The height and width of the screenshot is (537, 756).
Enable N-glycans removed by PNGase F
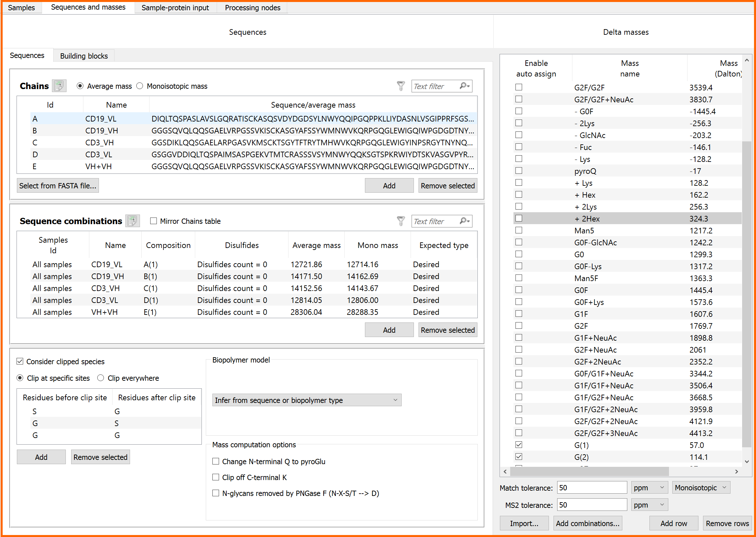(x=216, y=493)
